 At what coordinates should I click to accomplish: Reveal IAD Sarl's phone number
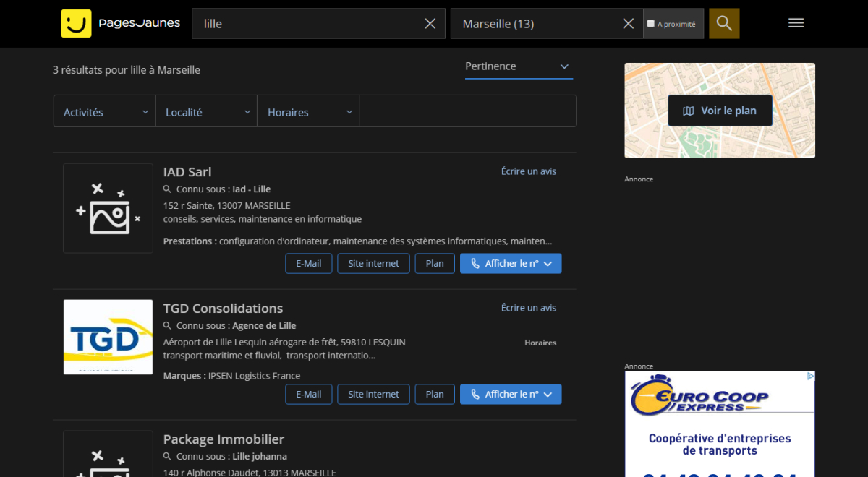(x=511, y=263)
